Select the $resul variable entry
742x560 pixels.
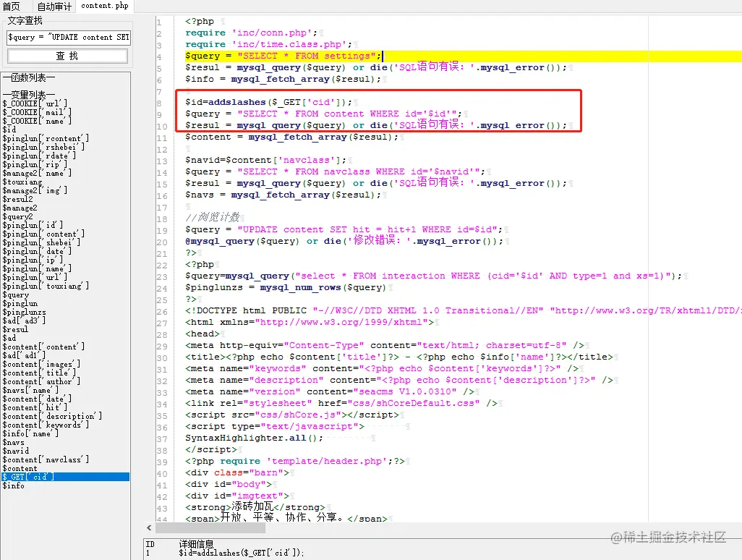pyautogui.click(x=15, y=329)
